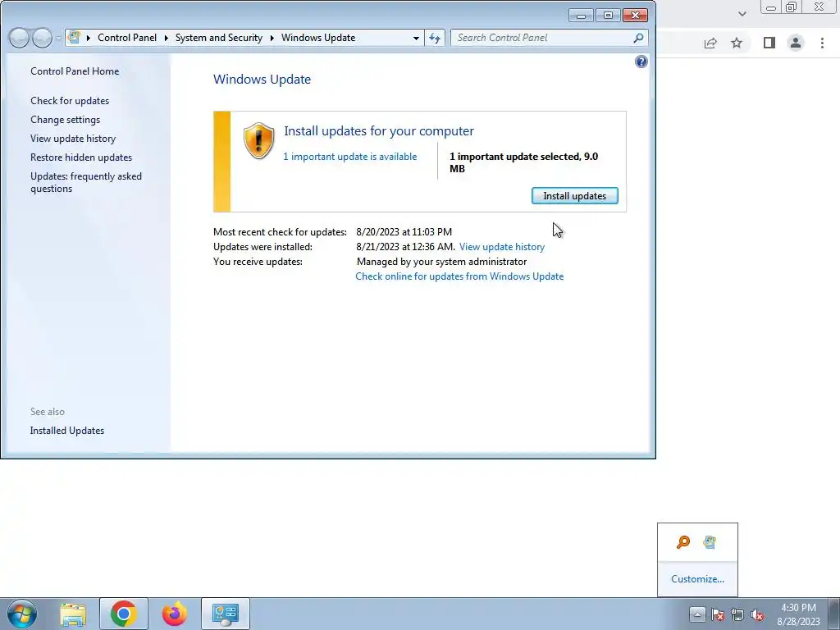The width and height of the screenshot is (840, 630).
Task: Launch Firefox from the taskbar
Action: click(x=175, y=614)
